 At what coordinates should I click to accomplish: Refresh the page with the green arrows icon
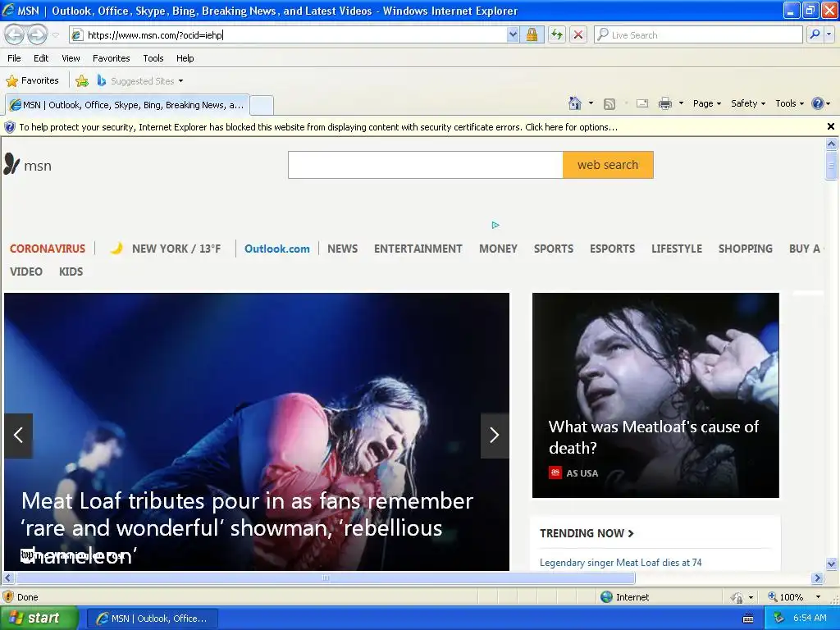(557, 34)
